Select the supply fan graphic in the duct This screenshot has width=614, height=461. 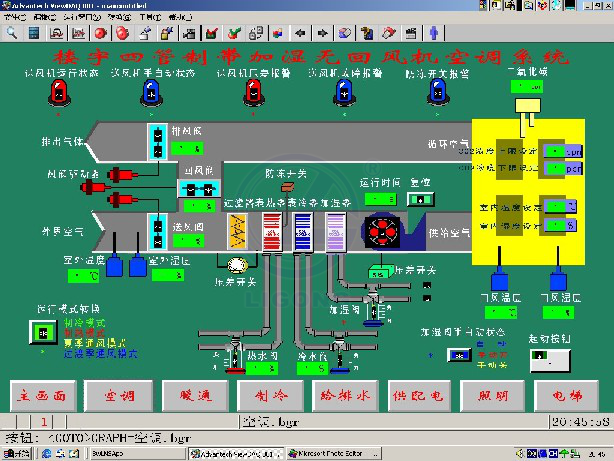380,229
